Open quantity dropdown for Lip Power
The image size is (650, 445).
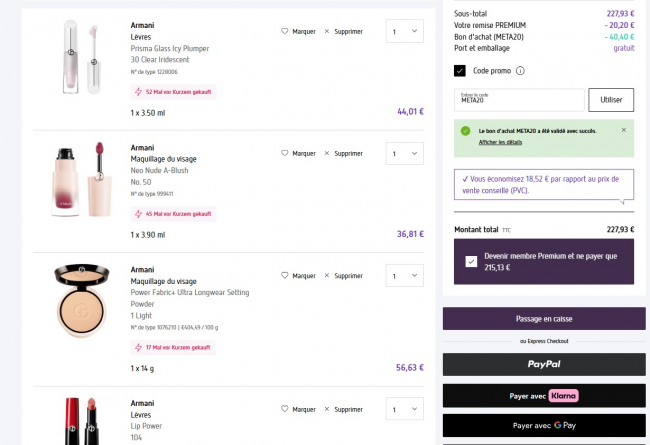coord(404,409)
